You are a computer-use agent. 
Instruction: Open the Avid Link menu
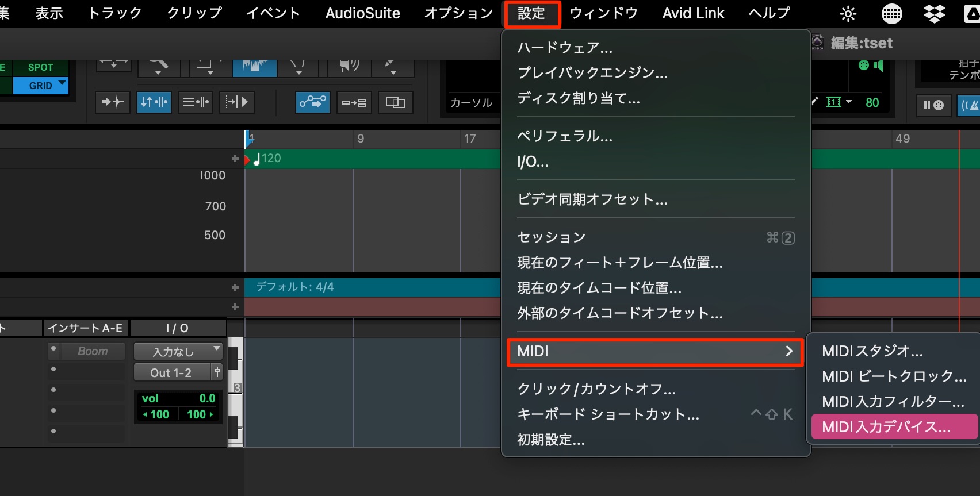[694, 13]
